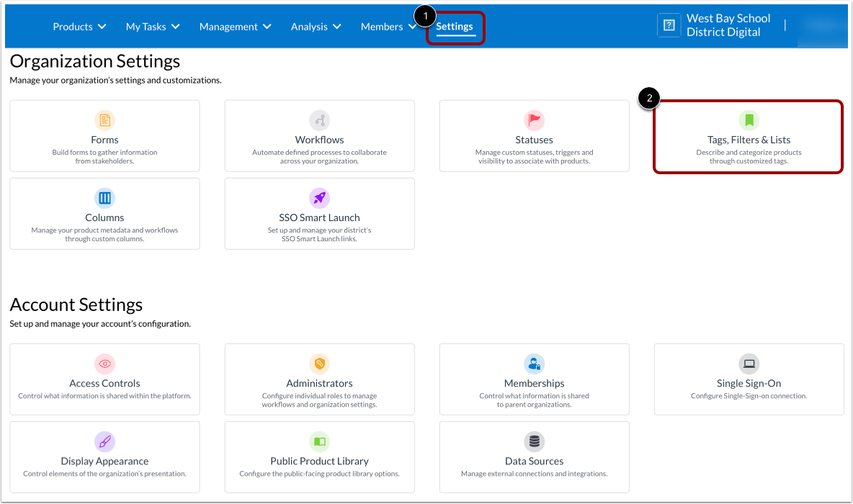
Task: Switch to the Settings tab
Action: pyautogui.click(x=455, y=26)
